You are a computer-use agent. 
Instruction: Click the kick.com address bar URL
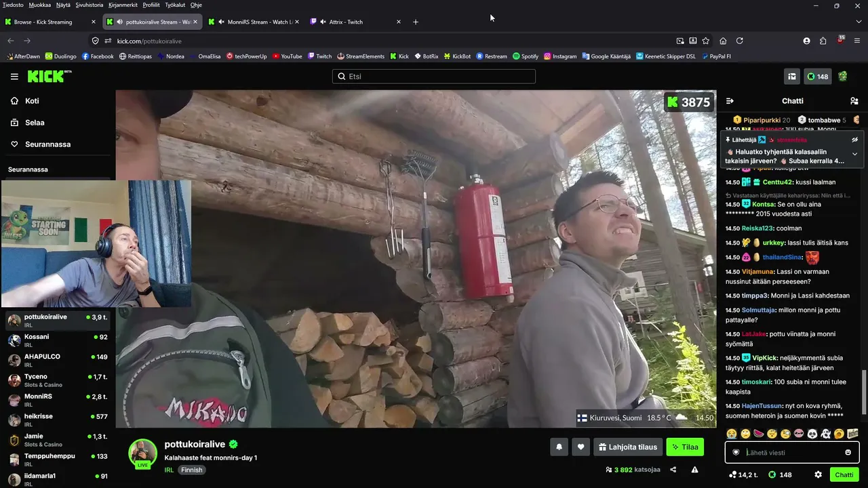click(x=149, y=41)
